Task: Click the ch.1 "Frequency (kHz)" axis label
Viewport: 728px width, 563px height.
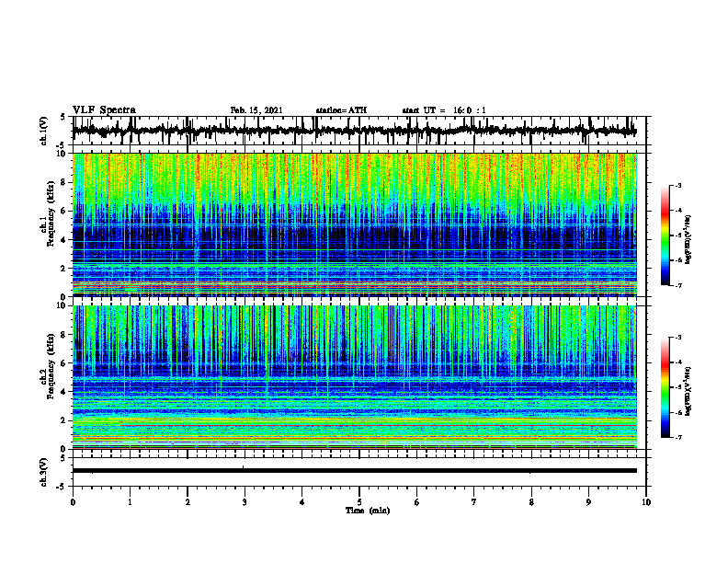Action: point(50,213)
